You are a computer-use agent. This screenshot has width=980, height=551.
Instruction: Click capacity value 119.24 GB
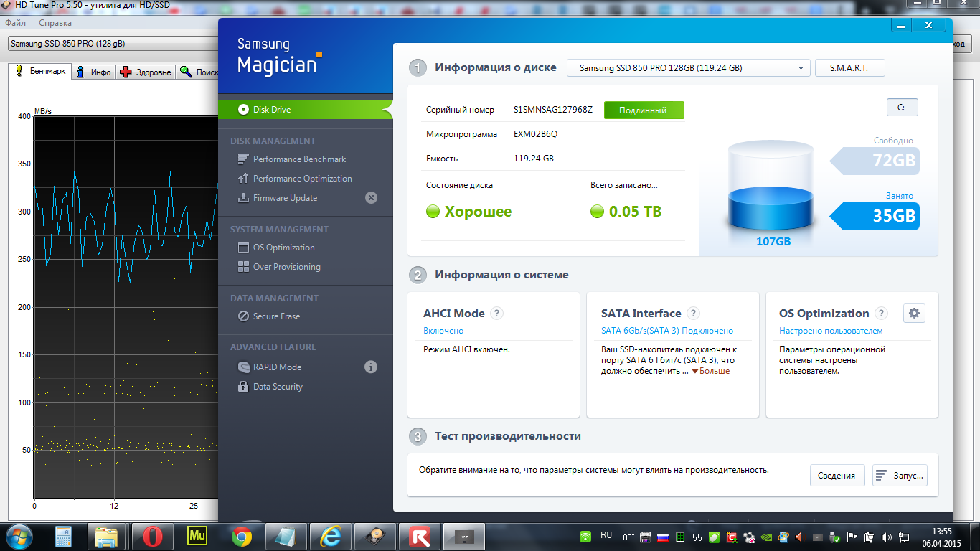click(x=533, y=159)
